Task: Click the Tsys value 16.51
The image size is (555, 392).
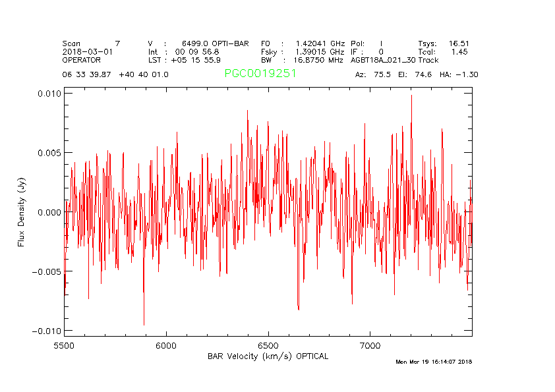Action: click(x=459, y=43)
